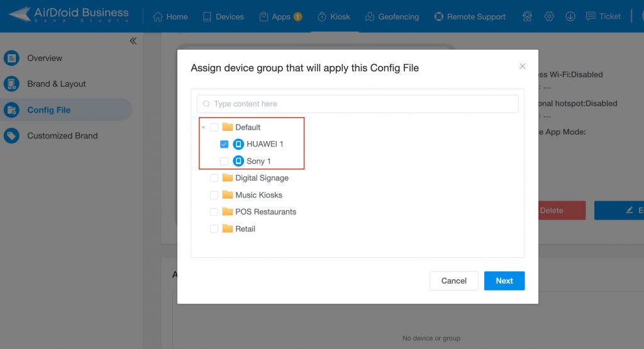Click the HUAWEI 1 device icon
Screen dimensions: 644x349
(238, 144)
